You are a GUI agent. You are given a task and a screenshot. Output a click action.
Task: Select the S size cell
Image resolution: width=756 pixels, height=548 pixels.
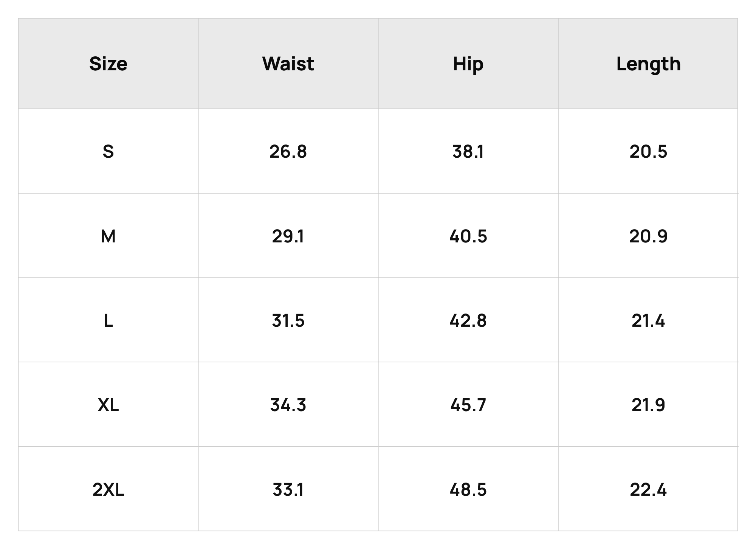[x=108, y=152]
